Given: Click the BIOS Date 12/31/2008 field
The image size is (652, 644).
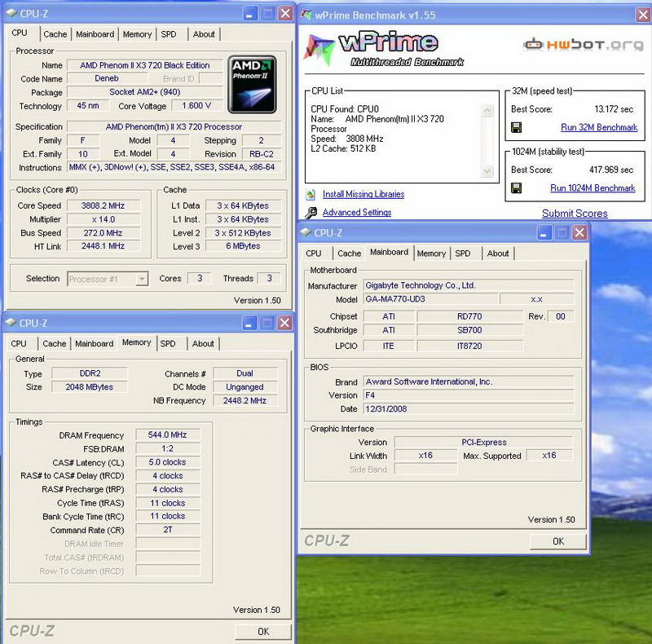Looking at the screenshot, I should click(x=468, y=409).
